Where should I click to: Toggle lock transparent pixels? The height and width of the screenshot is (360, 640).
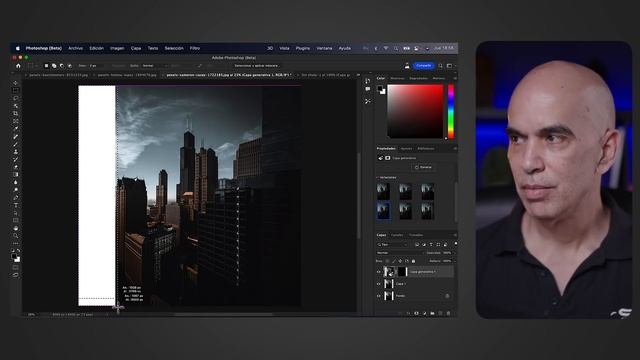[x=387, y=261]
